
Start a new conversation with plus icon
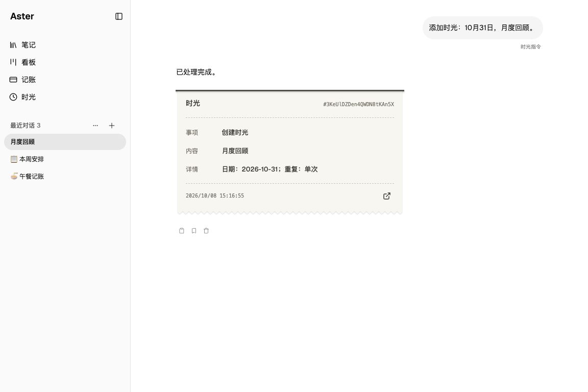coord(112,126)
